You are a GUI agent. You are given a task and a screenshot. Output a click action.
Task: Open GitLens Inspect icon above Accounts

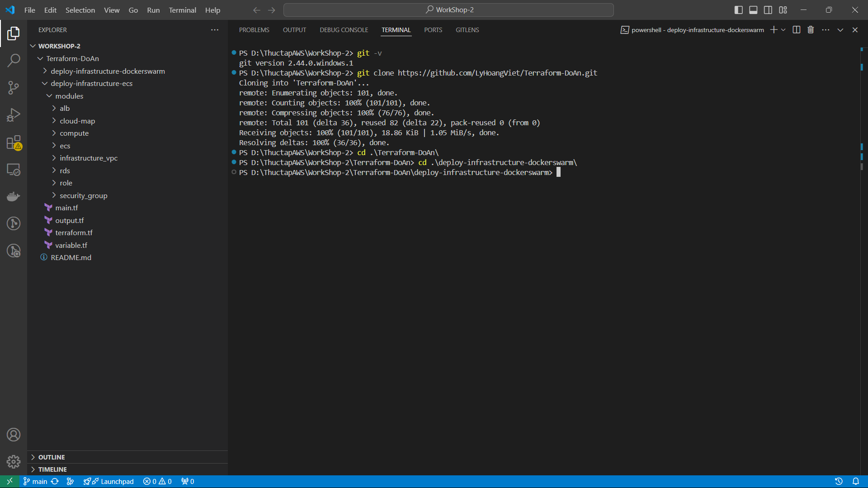coord(14,251)
